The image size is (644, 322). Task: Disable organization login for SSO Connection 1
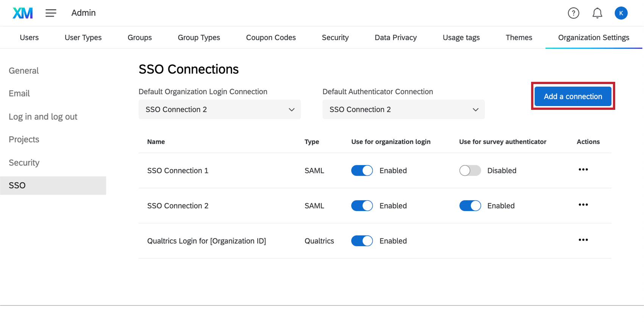362,170
